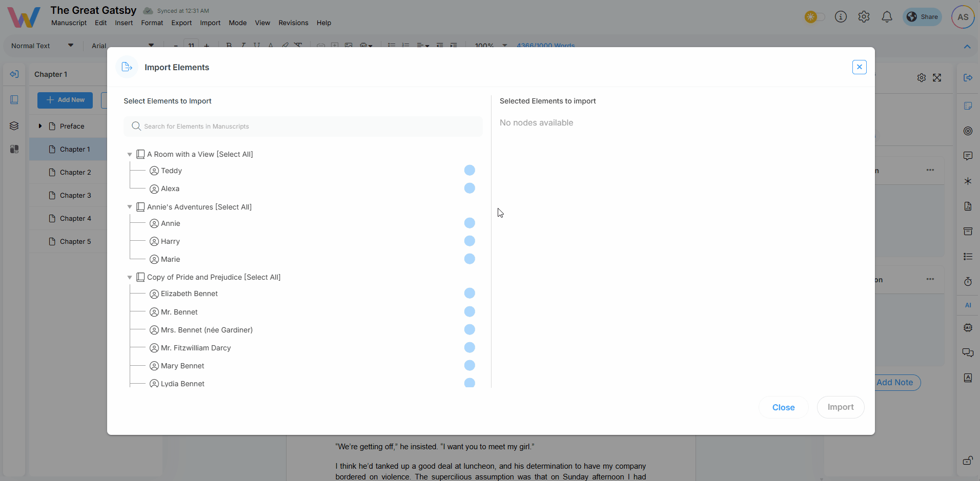Open the Export menu
980x481 pixels.
coord(181,23)
